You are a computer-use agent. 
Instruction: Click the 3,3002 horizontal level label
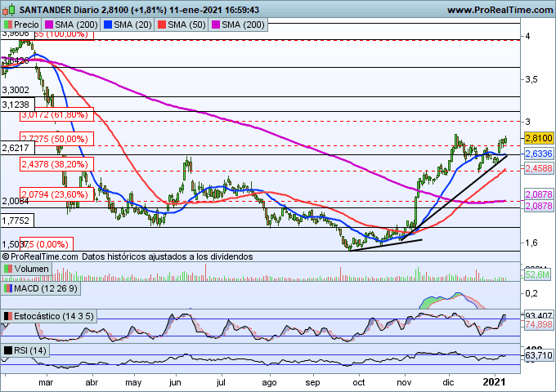16,90
